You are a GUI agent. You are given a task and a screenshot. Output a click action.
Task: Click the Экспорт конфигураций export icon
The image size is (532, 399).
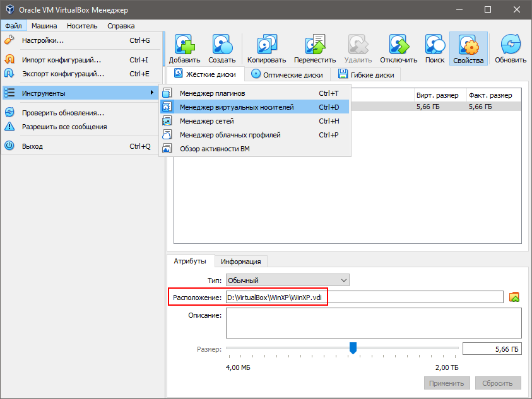tap(9, 74)
